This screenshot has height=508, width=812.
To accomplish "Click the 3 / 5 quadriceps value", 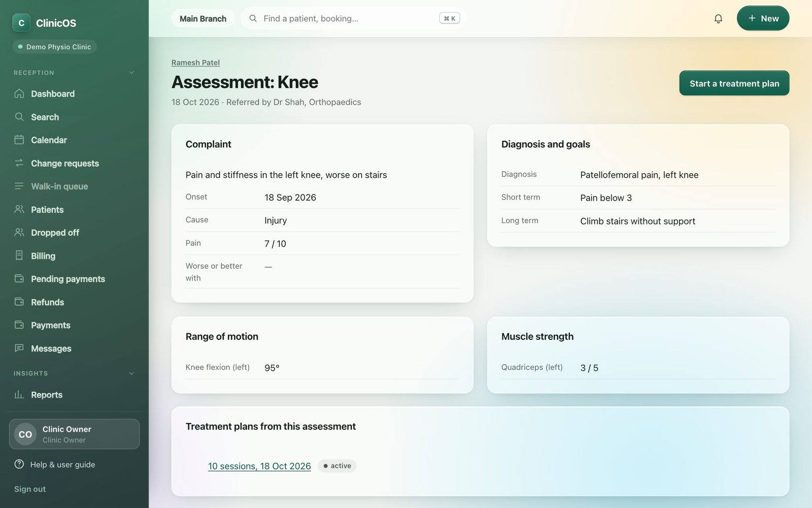I will pos(589,368).
